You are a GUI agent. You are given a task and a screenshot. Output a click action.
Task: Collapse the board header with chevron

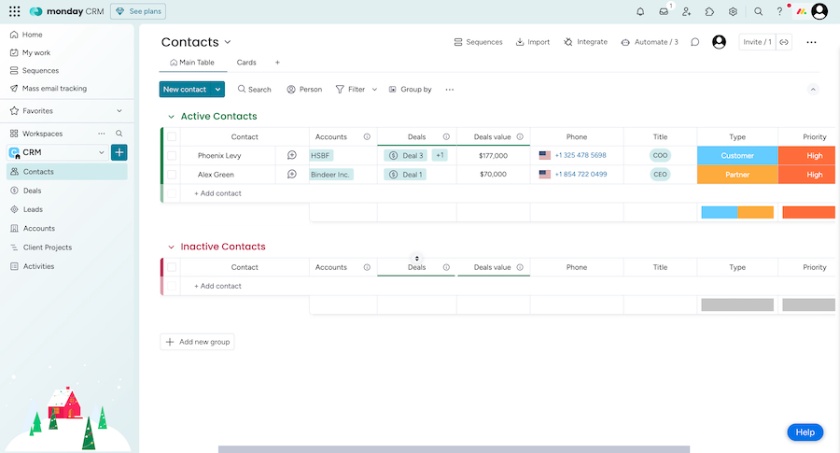pos(813,89)
